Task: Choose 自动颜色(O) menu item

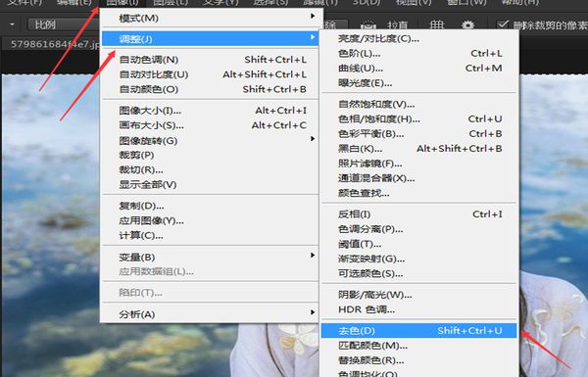Action: [210, 89]
